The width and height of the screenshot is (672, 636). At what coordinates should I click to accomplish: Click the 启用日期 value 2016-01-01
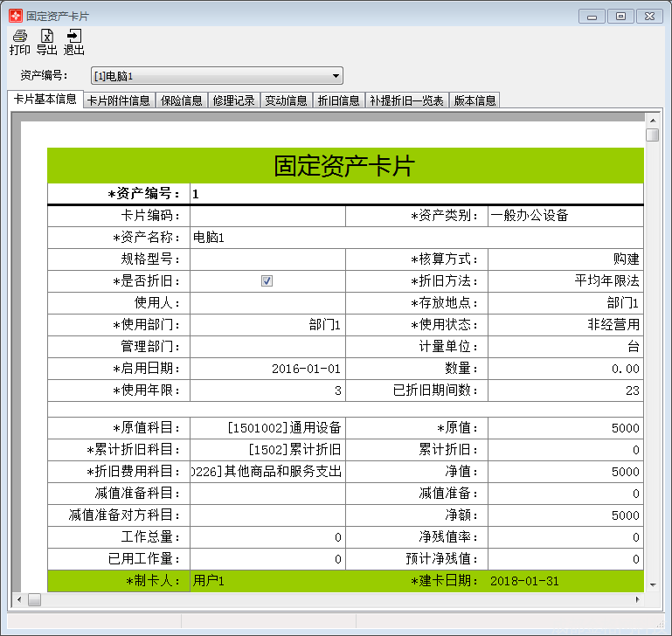267,369
